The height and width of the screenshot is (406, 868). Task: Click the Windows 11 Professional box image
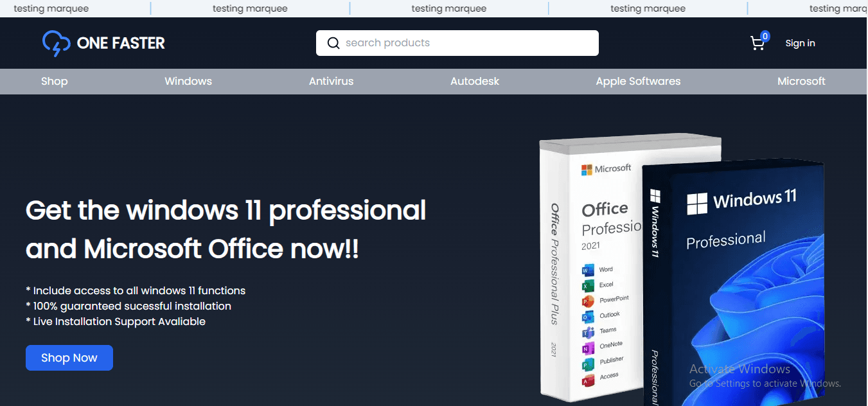point(732,283)
